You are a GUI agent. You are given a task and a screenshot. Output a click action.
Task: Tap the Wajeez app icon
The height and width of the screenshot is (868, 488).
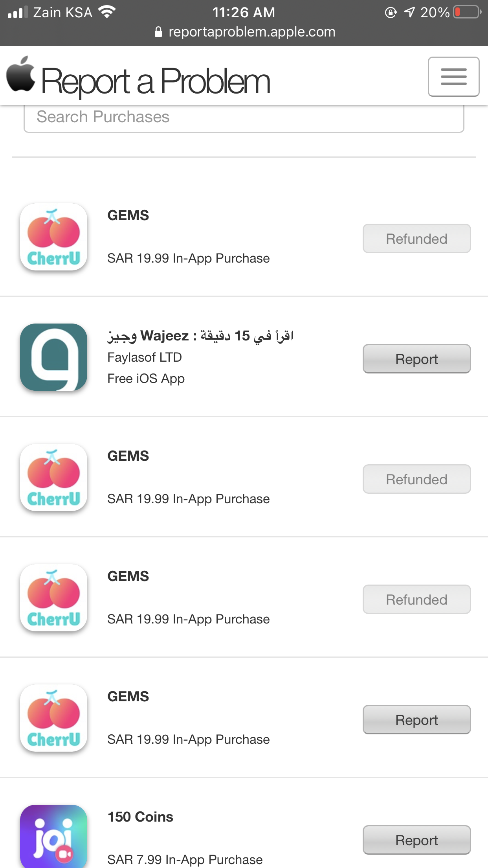[x=53, y=357]
